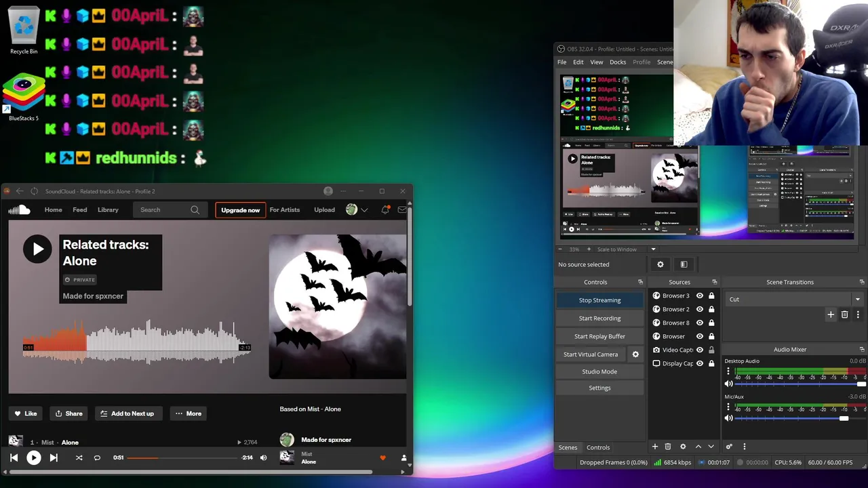Toggle visibility of Video Capture source

[700, 350]
